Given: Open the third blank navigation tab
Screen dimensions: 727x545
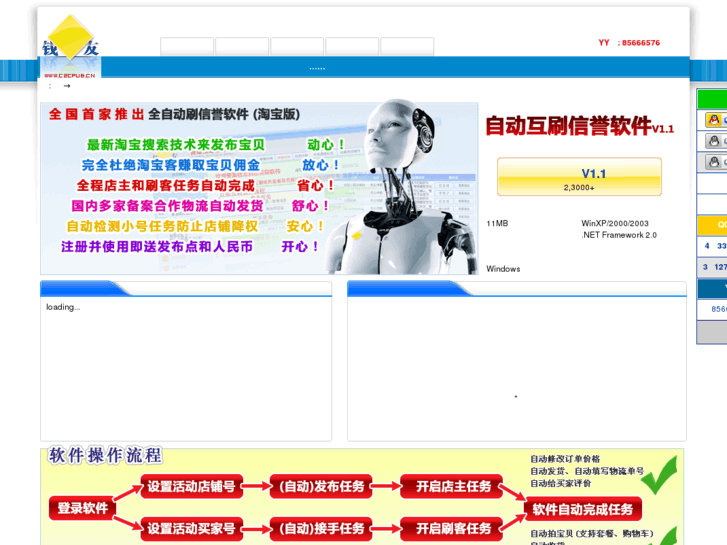Looking at the screenshot, I should click(297, 47).
